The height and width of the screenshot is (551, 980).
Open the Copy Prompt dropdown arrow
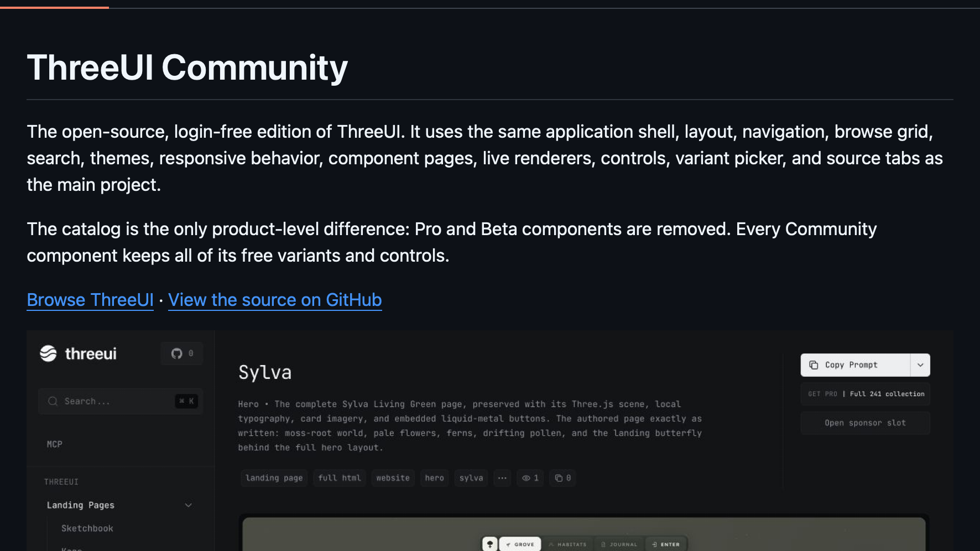[x=920, y=365]
